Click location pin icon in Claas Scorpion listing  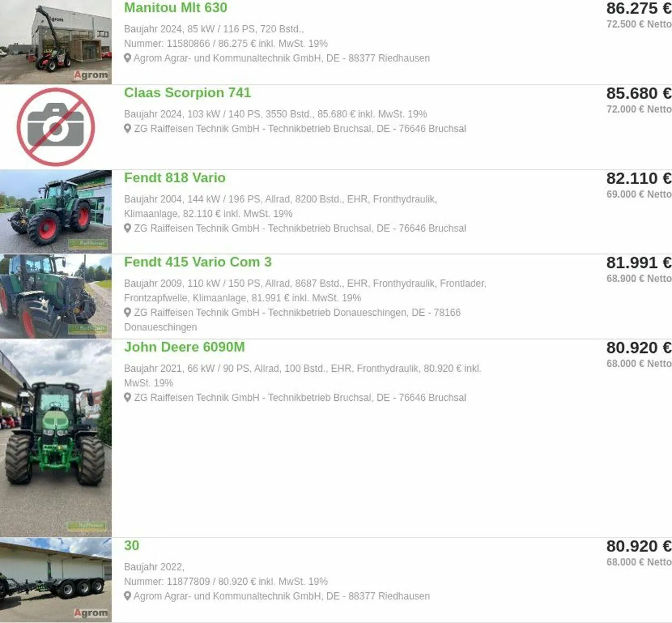[x=127, y=129]
